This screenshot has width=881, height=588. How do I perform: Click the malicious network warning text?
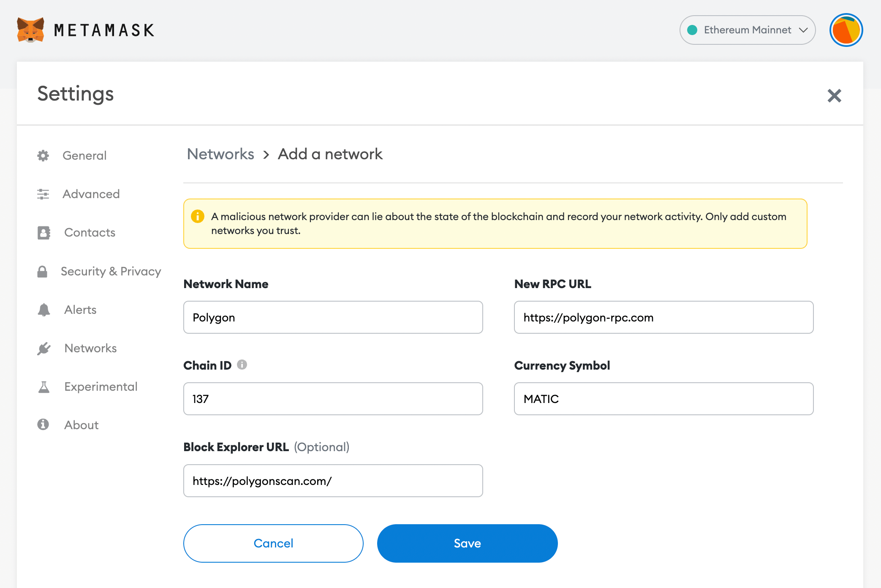click(x=499, y=223)
